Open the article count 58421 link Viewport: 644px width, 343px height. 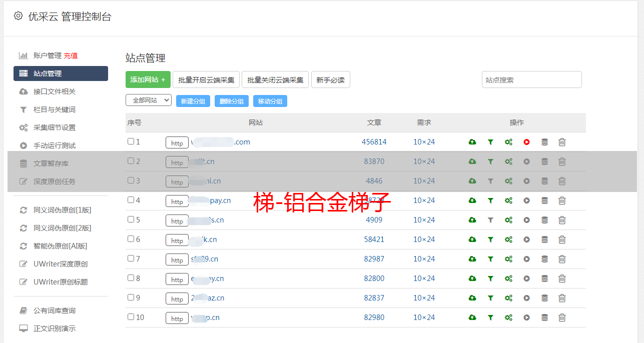point(374,239)
